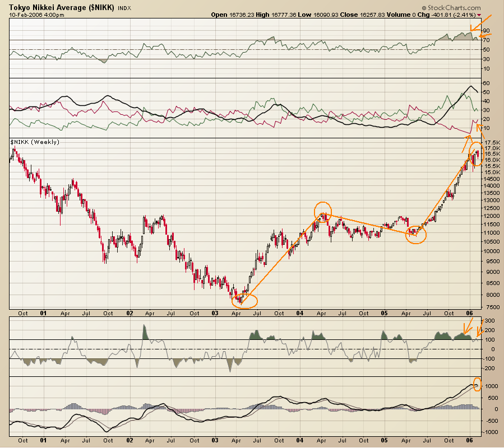This screenshot has width=504, height=448.
Task: Click the 14500 price axis label
Action: click(492, 179)
